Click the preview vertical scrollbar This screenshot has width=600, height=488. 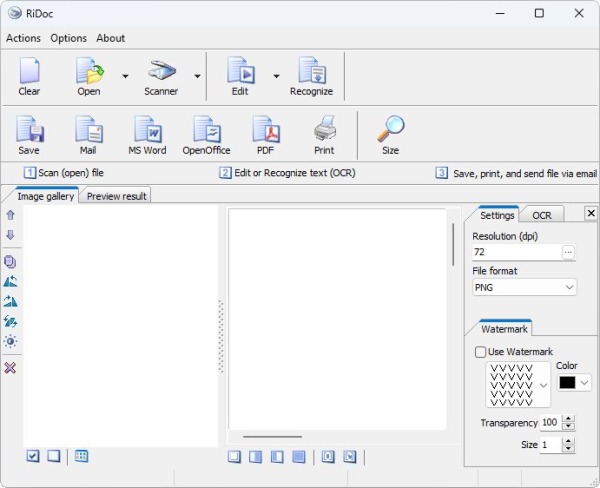(453, 245)
